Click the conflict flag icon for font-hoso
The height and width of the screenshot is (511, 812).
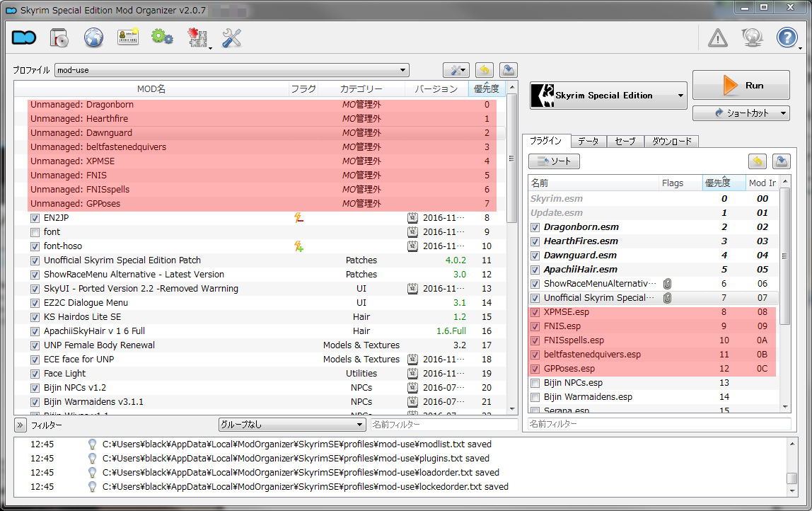tap(298, 246)
